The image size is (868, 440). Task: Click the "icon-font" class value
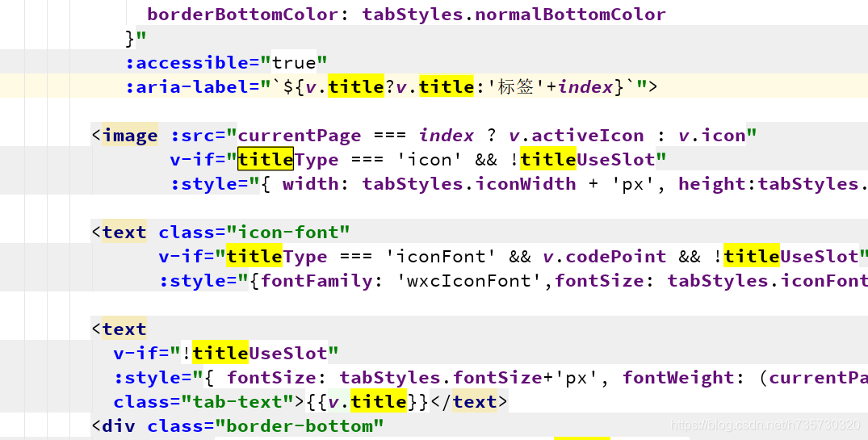[288, 233]
